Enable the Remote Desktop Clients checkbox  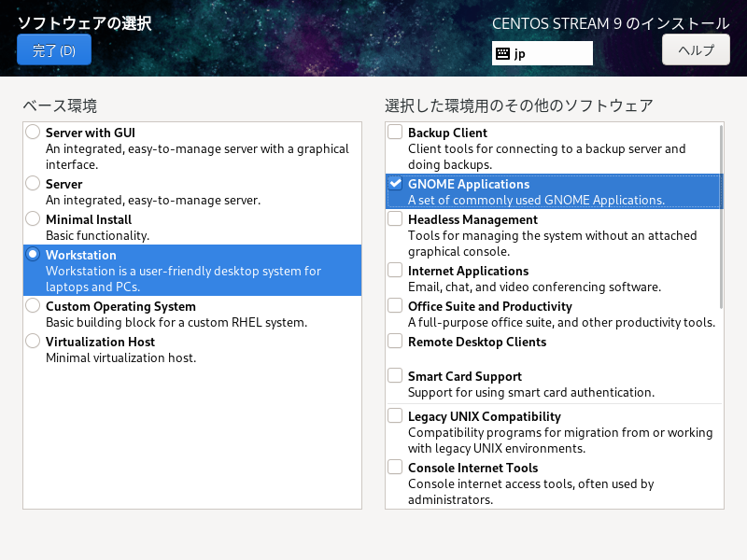click(x=395, y=341)
